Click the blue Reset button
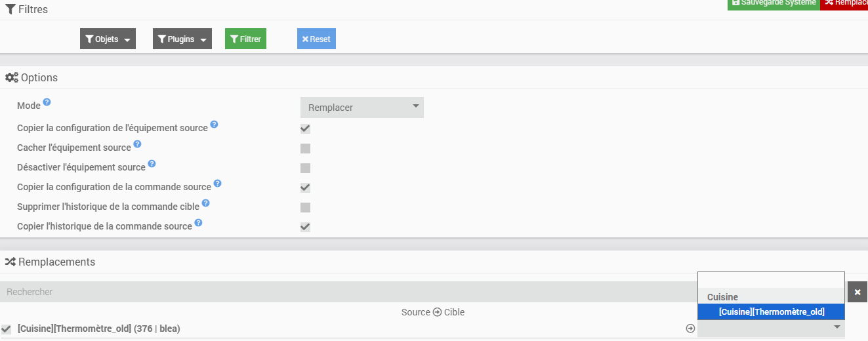868x341 pixels. click(316, 39)
